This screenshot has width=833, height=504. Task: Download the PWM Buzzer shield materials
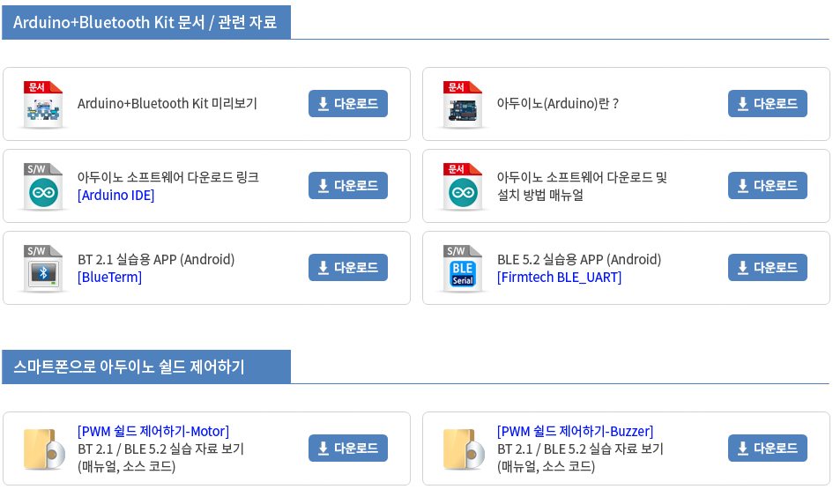[768, 448]
